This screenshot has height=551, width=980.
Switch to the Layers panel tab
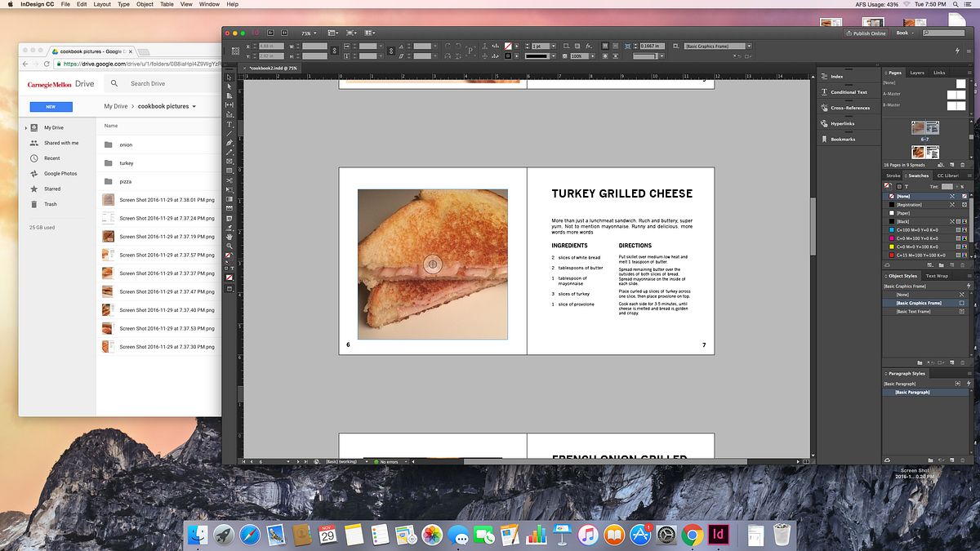pyautogui.click(x=917, y=73)
